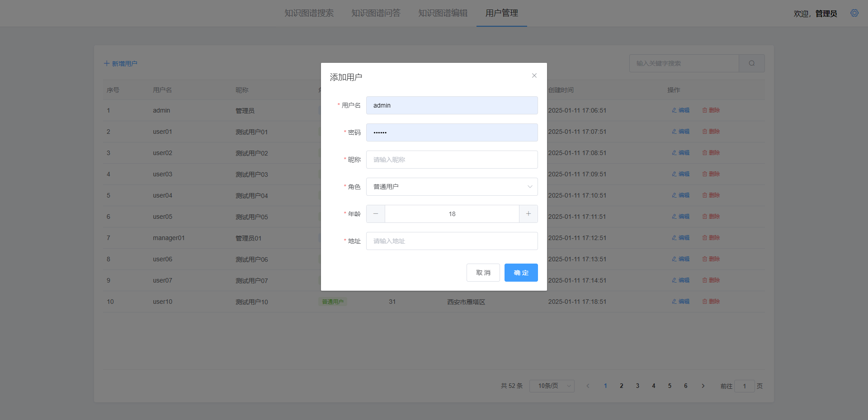Image resolution: width=868 pixels, height=420 pixels.
Task: Click the age value 18 field
Action: [x=452, y=214]
